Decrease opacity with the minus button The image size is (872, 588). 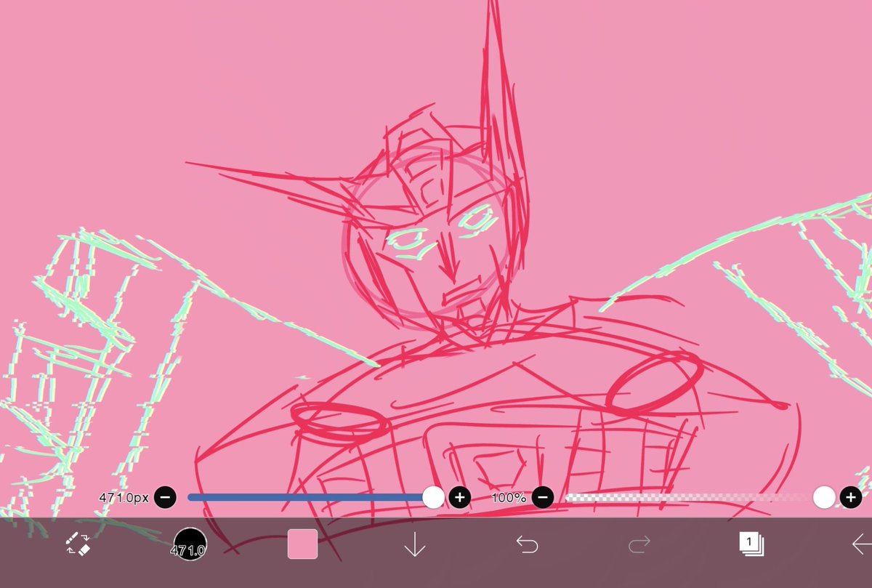[543, 498]
